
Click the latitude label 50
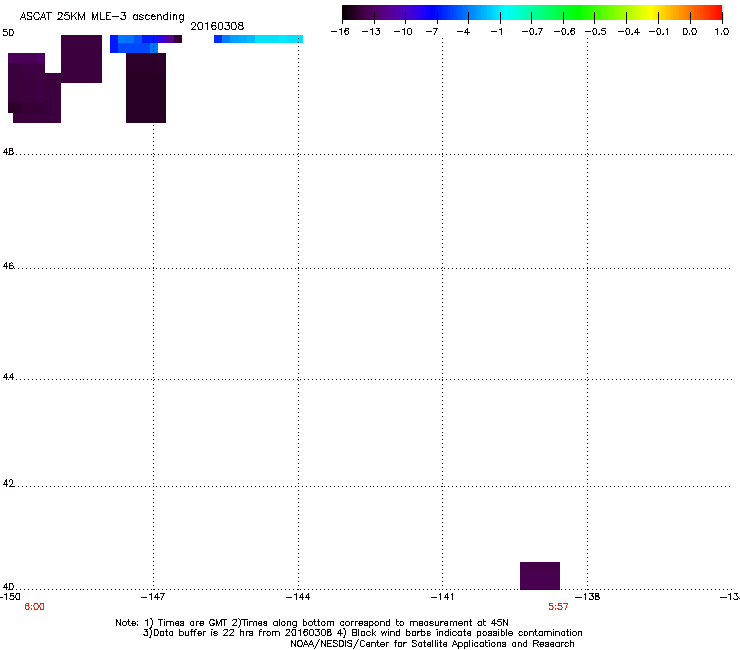pos(8,33)
